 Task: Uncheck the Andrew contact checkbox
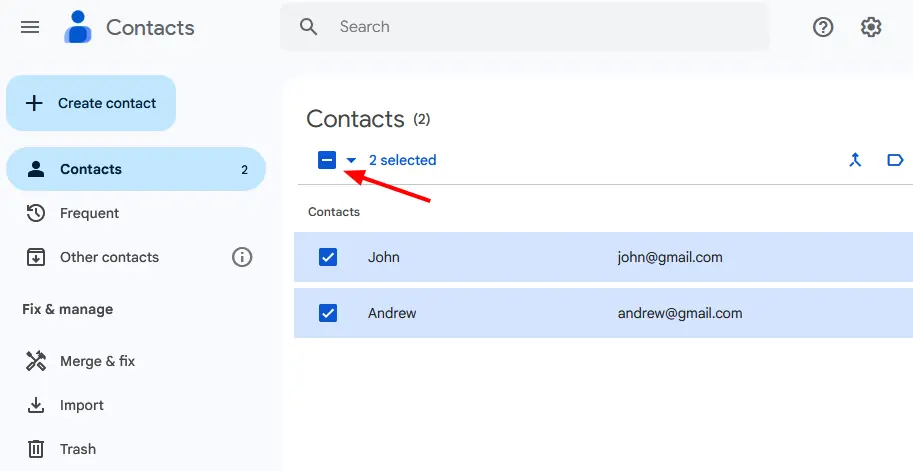click(x=328, y=313)
